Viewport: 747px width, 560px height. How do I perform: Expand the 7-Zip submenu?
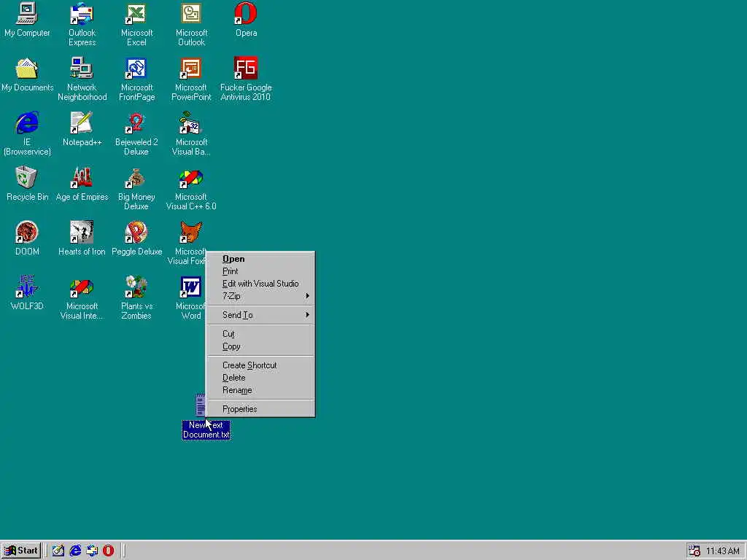(260, 296)
